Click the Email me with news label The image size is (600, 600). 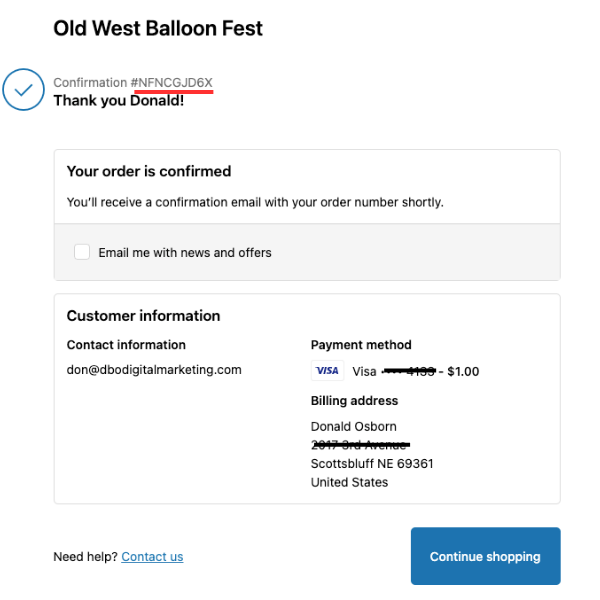pos(185,253)
